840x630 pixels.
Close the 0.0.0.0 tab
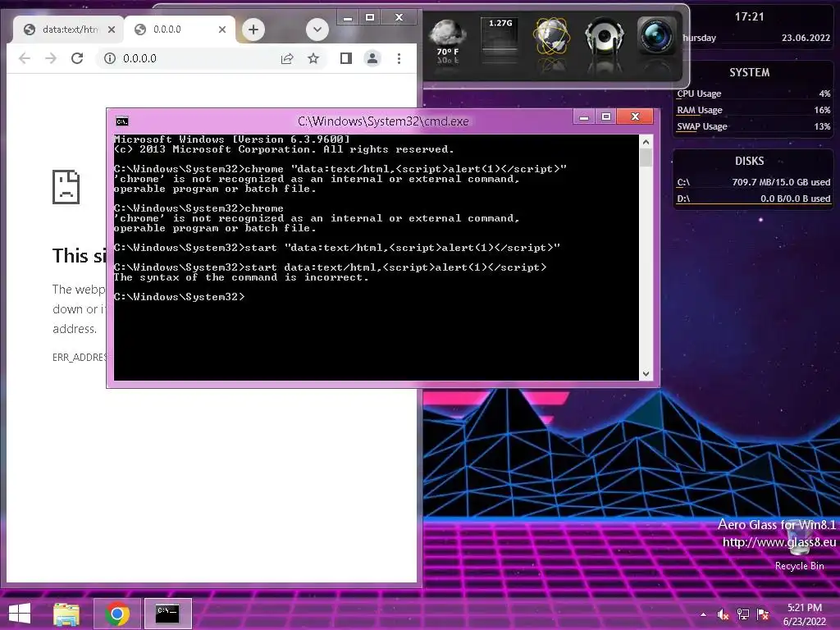(x=222, y=30)
